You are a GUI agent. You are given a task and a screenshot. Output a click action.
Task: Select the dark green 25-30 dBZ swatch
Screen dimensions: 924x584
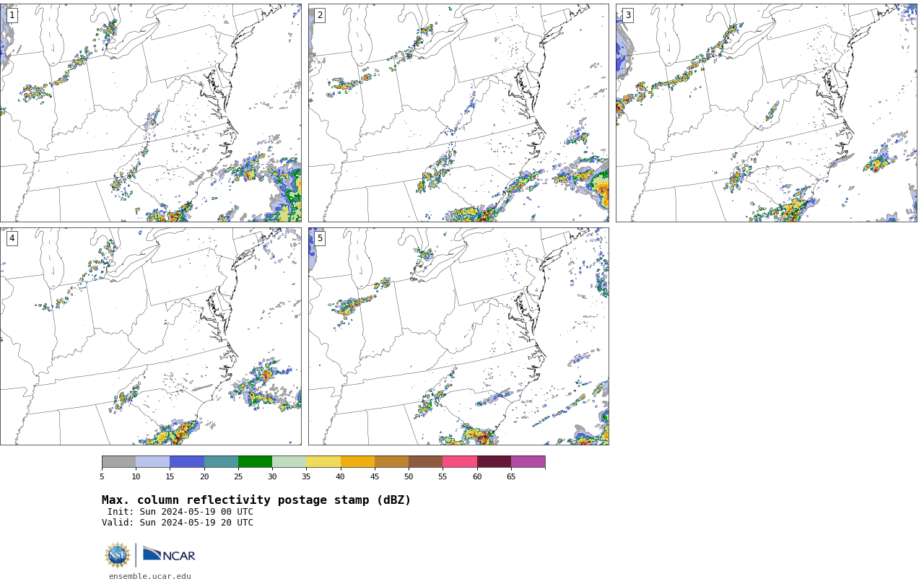click(x=255, y=462)
